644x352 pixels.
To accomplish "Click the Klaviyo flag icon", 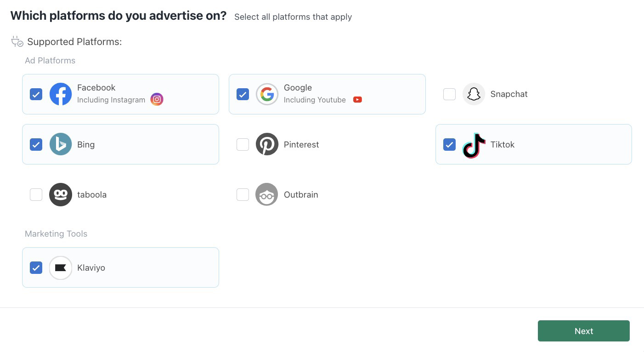I will click(x=61, y=267).
